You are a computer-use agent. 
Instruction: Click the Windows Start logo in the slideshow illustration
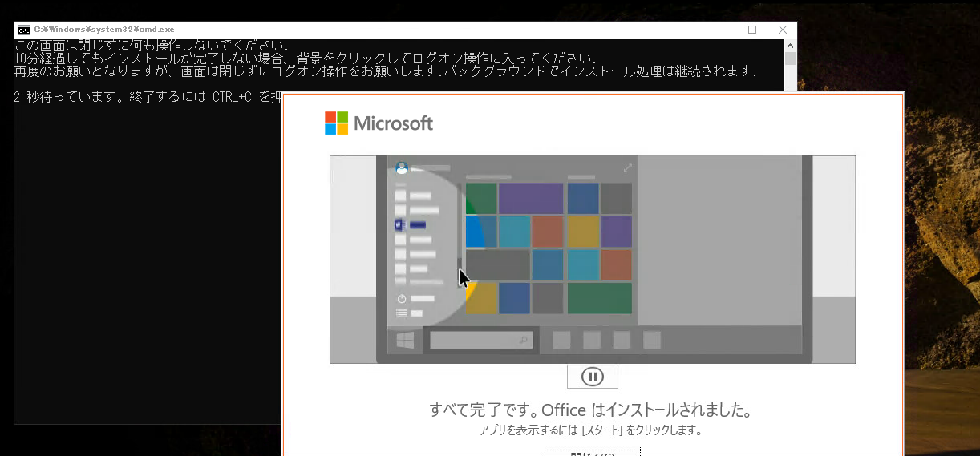pos(405,340)
